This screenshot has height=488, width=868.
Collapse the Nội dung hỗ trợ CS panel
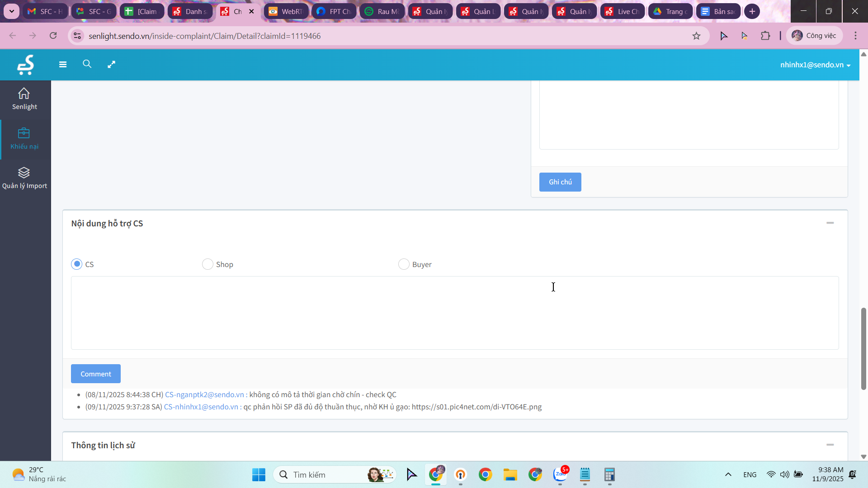pyautogui.click(x=830, y=223)
